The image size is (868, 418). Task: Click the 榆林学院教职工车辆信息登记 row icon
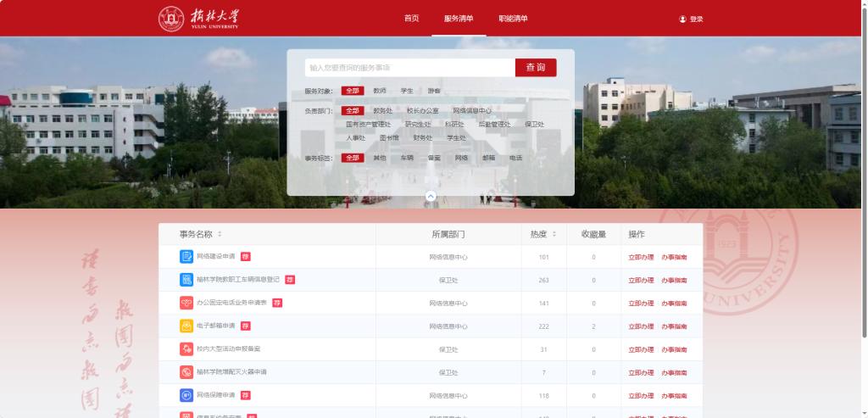(186, 280)
